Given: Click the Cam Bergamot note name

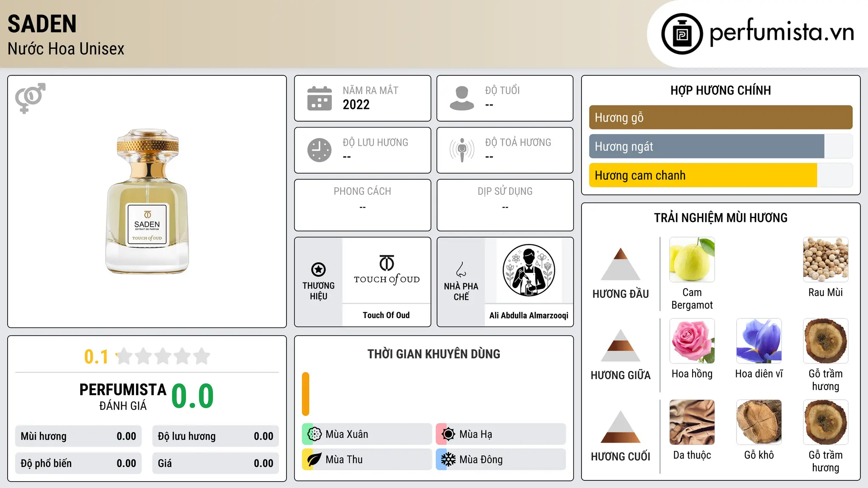Looking at the screenshot, I should pos(692,299).
